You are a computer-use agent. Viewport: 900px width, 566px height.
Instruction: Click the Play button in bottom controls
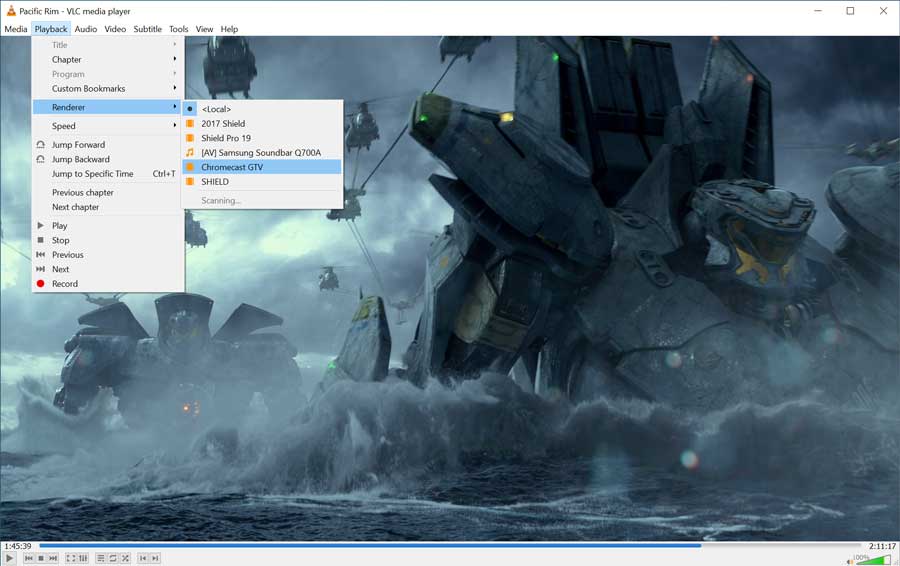(x=9, y=558)
